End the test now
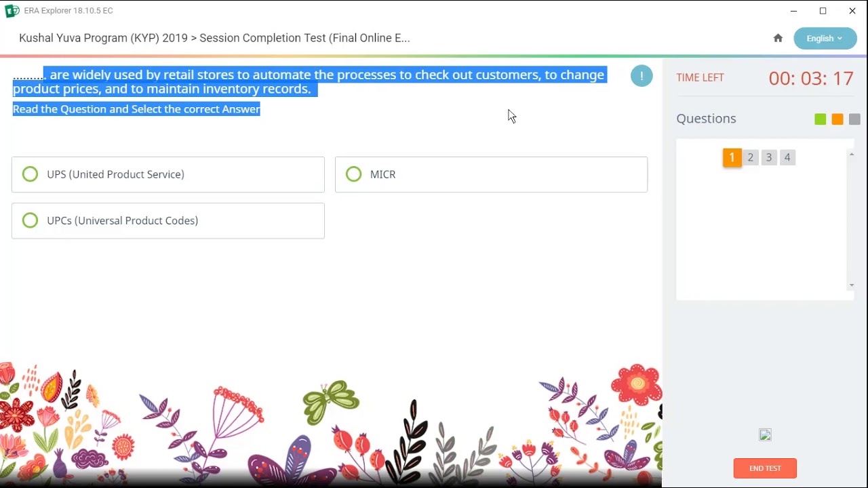The height and width of the screenshot is (488, 868). (x=765, y=468)
